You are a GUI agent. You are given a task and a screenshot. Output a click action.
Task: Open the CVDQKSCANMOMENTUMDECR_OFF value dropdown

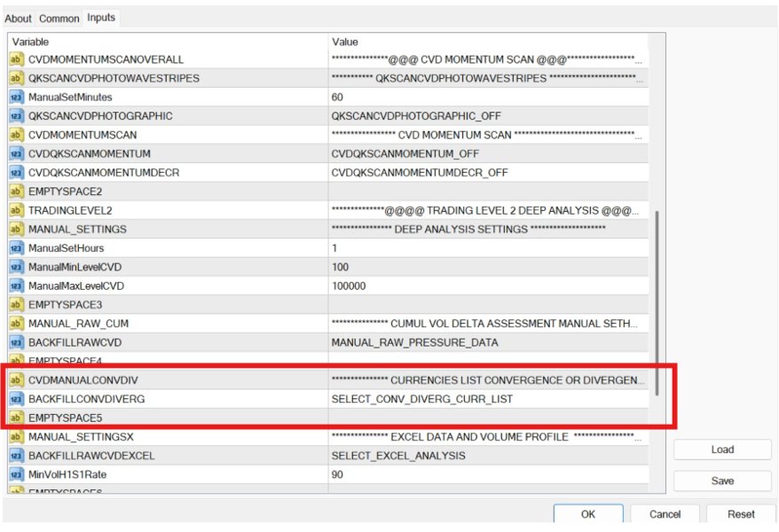[x=488, y=173]
